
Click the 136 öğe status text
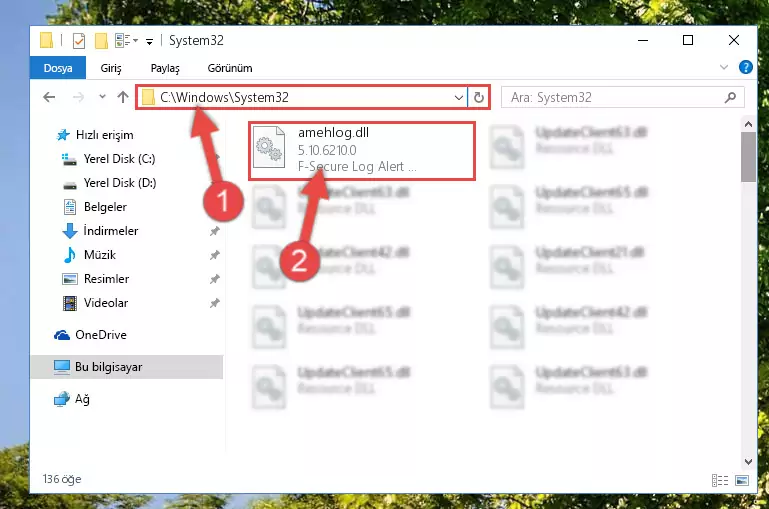(x=62, y=479)
